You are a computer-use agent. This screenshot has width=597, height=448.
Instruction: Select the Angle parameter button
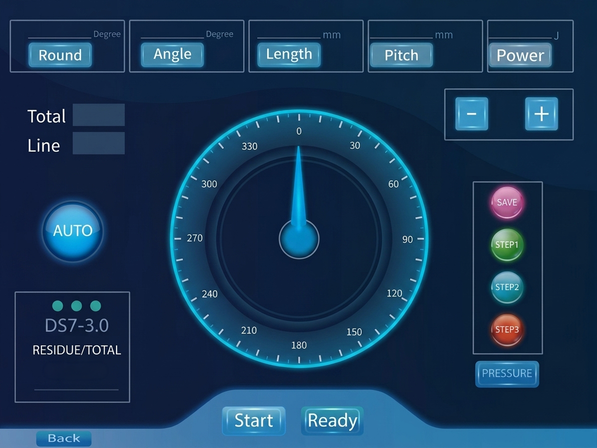(172, 54)
